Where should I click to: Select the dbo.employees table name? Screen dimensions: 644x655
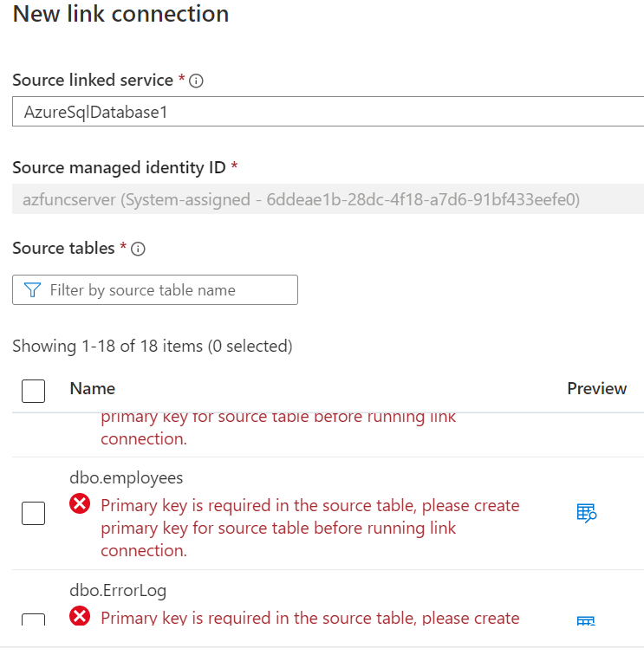point(127,478)
